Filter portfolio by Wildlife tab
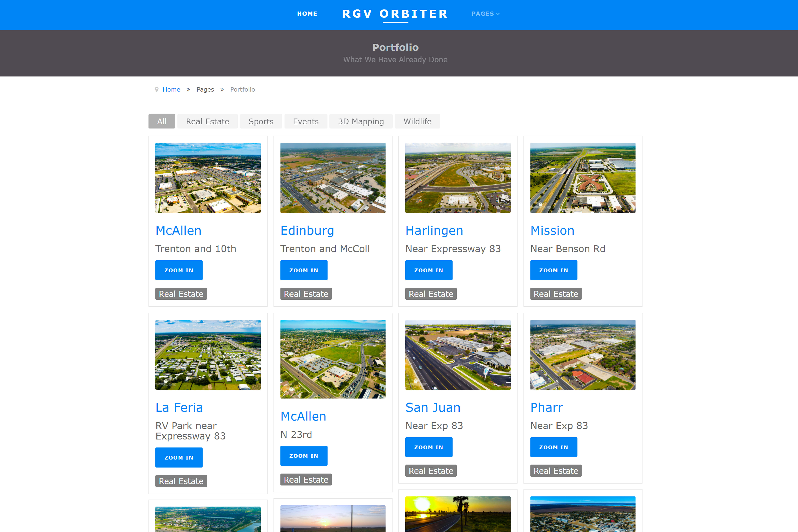 [x=418, y=121]
